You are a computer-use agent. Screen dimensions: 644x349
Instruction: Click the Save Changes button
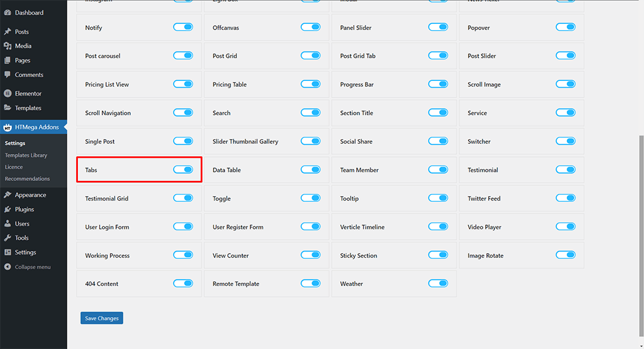coord(102,318)
